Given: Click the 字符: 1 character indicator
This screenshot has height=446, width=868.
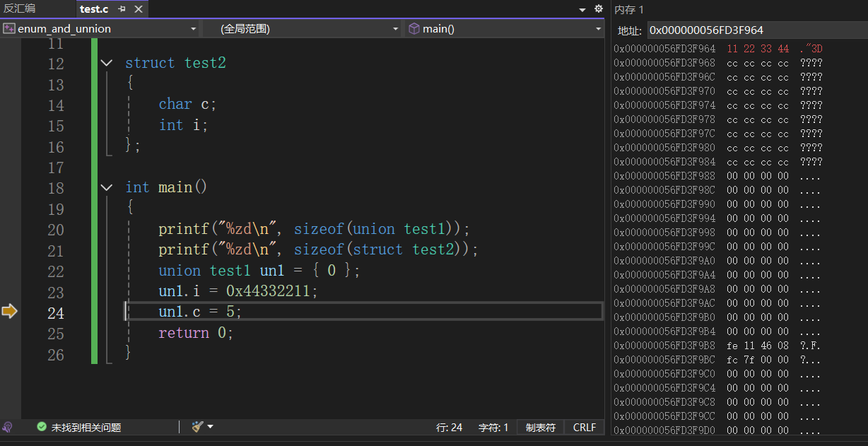Looking at the screenshot, I should pos(493,428).
